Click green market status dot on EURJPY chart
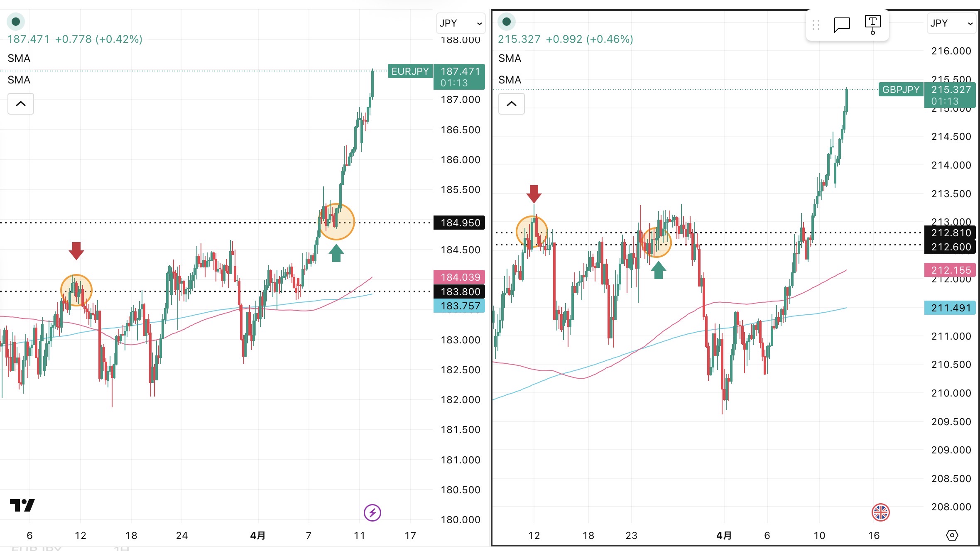This screenshot has width=980, height=551. (x=16, y=22)
